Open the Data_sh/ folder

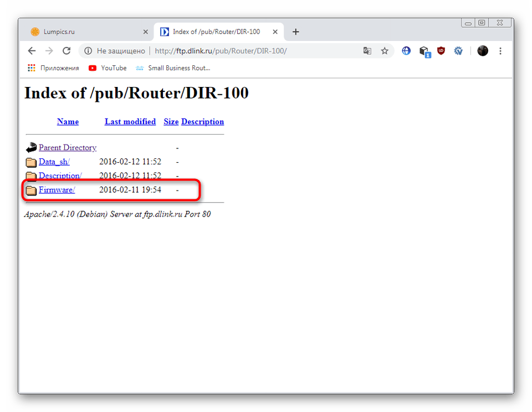[54, 162]
